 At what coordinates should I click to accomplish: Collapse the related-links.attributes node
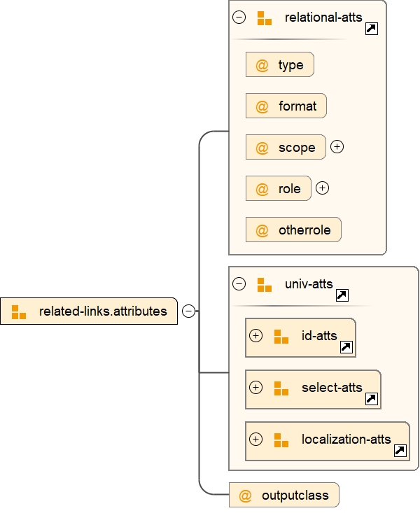[188, 311]
